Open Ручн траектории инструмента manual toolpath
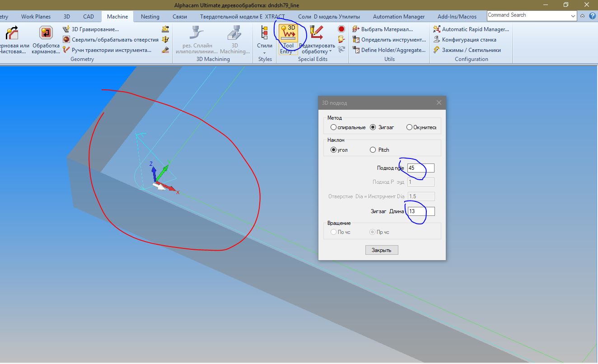Viewport: 598px width, 364px height. 107,50
